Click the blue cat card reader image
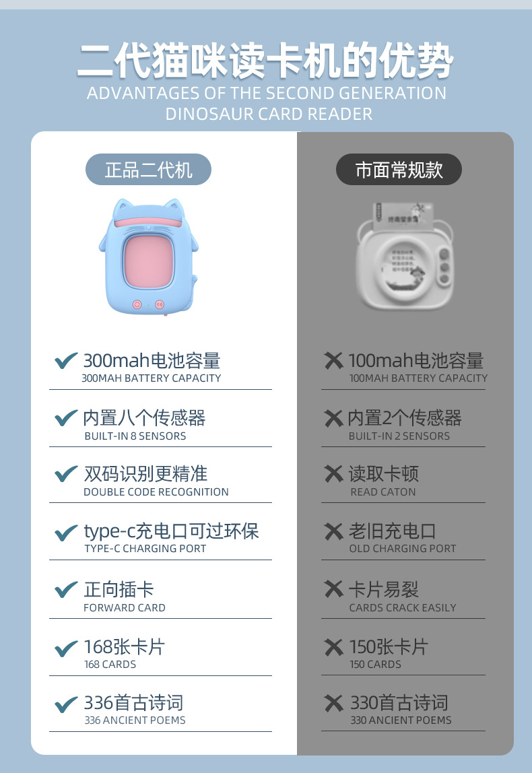This screenshot has width=532, height=773. click(x=148, y=257)
